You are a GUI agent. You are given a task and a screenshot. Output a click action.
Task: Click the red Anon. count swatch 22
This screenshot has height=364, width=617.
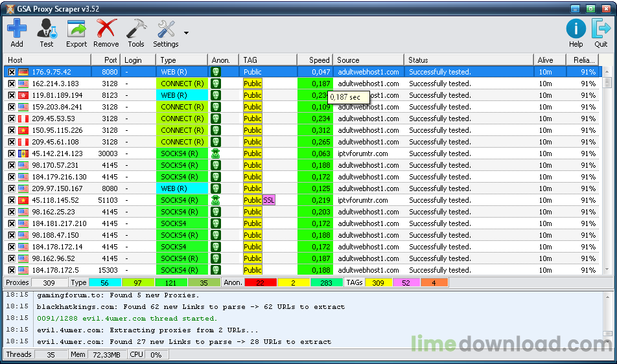260,282
